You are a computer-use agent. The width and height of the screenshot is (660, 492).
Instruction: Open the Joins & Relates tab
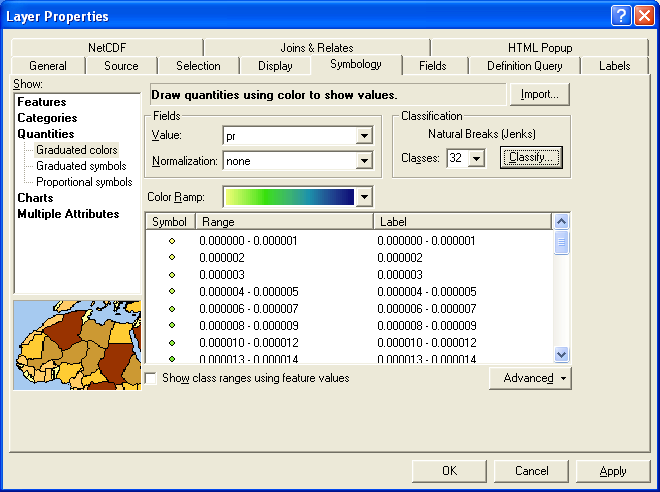pos(316,47)
